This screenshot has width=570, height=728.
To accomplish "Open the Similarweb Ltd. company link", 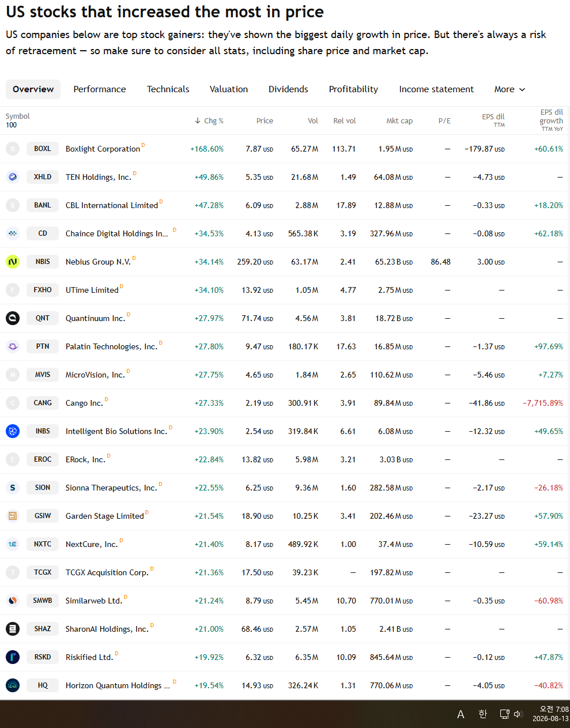I will (94, 601).
